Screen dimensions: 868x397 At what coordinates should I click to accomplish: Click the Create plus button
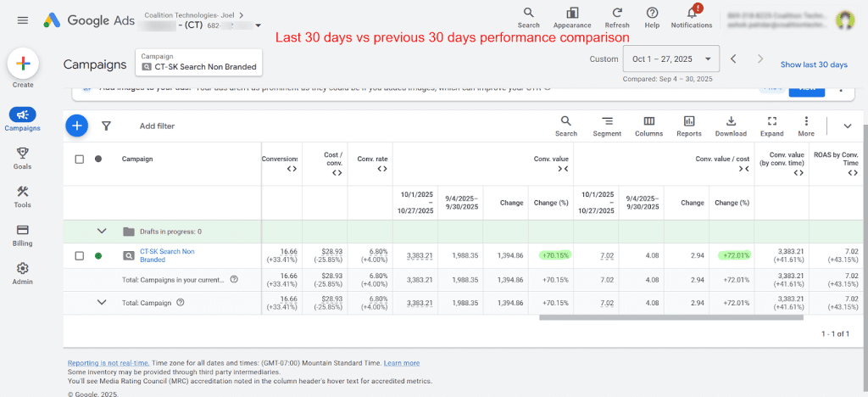tap(23, 64)
